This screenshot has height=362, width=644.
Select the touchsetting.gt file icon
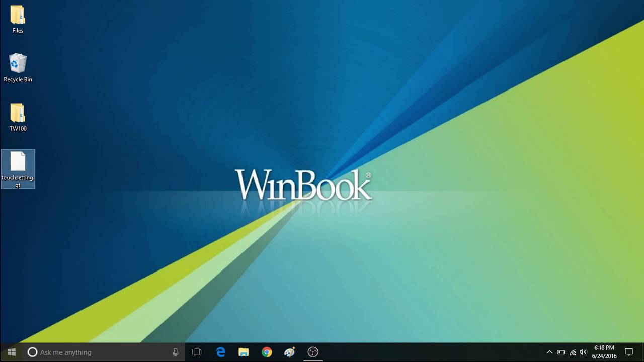pos(18,169)
